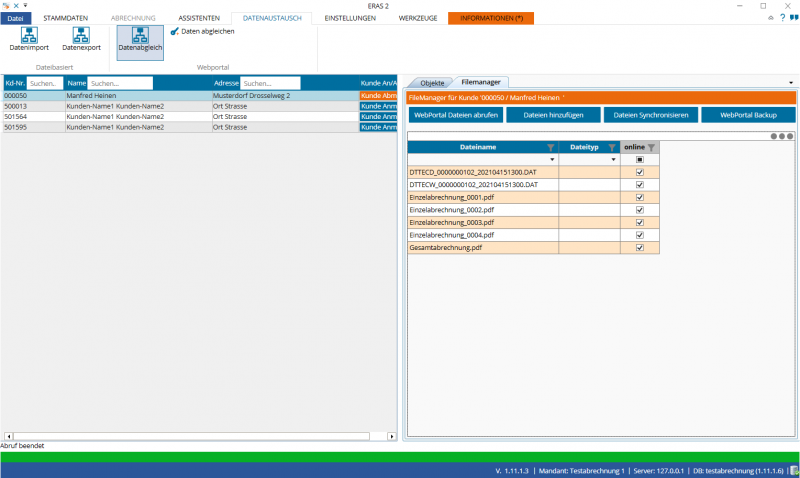Collapse the ribbon with the small arrow icon
The width and height of the screenshot is (800, 478).
point(771,18)
